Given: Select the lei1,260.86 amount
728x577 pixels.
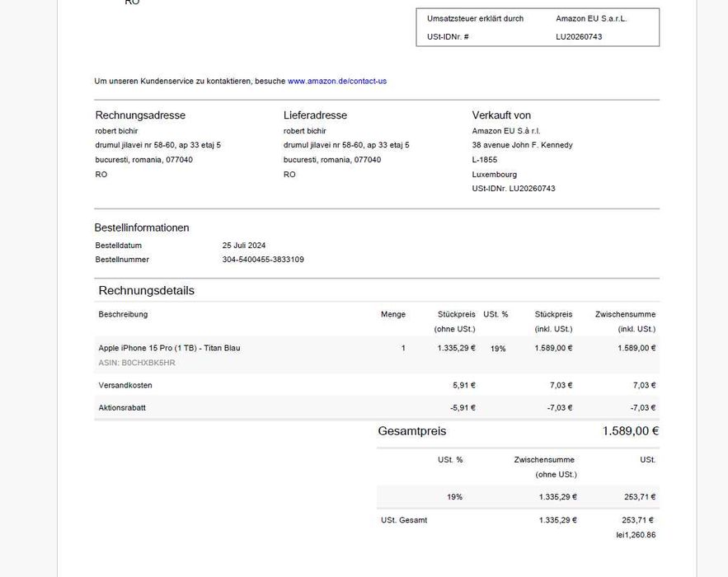Looking at the screenshot, I should coord(636,535).
